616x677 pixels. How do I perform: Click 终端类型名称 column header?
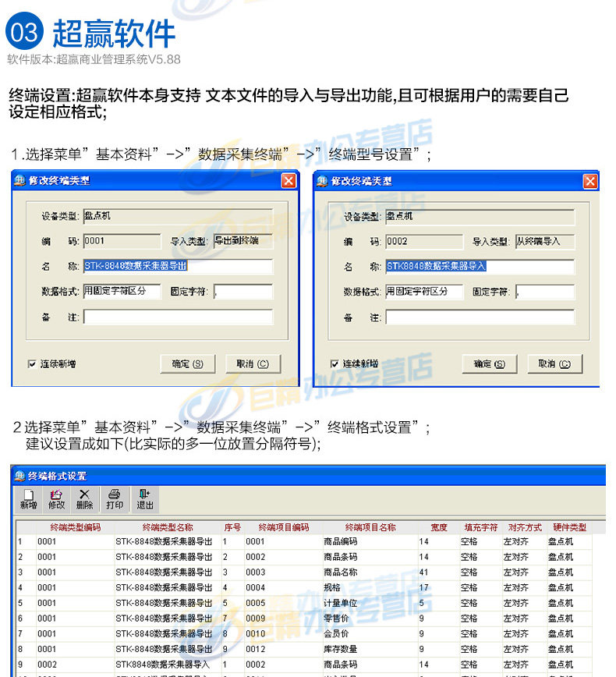point(168,527)
